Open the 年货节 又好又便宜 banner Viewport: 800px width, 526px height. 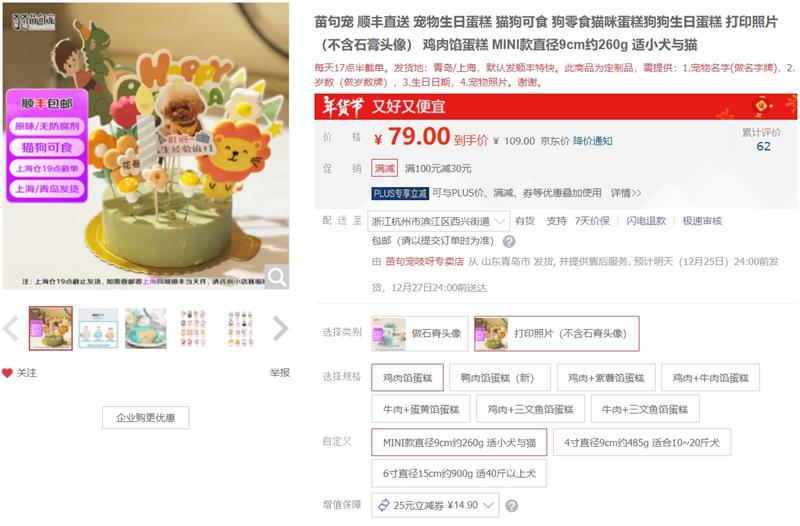pos(555,107)
